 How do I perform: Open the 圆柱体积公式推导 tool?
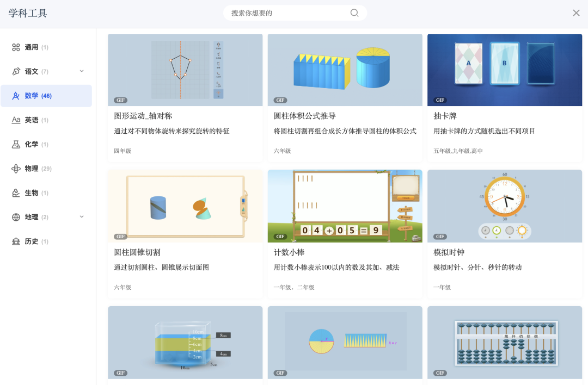(345, 70)
